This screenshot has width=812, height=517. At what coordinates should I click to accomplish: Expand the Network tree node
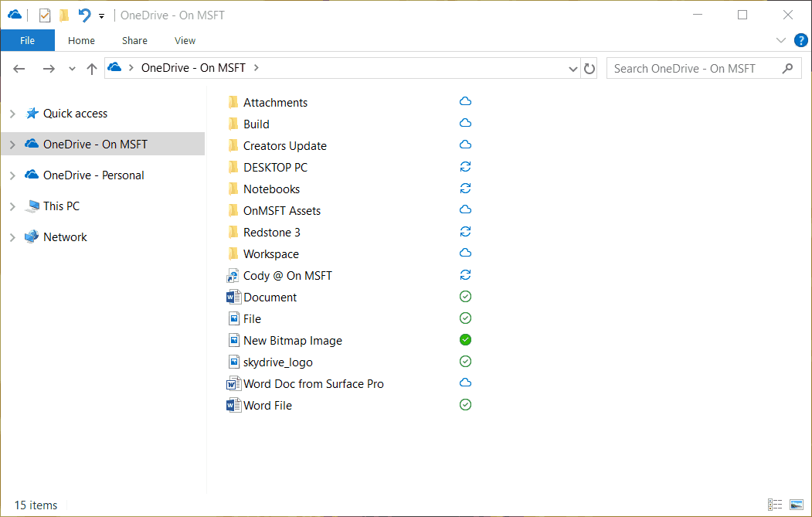pos(12,237)
